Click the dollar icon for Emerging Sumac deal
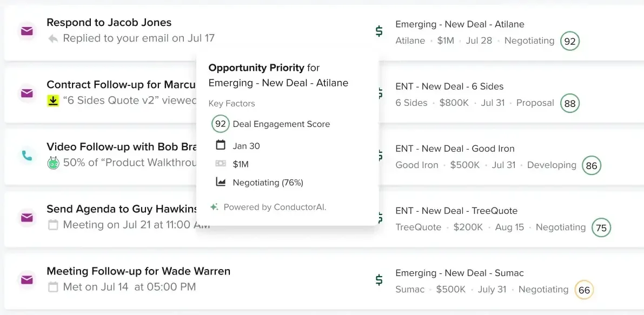644x315 pixels. (379, 280)
